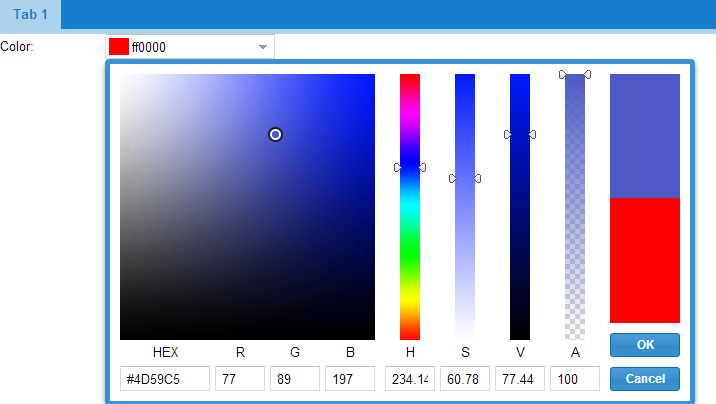Click the hue slider handle

(410, 167)
